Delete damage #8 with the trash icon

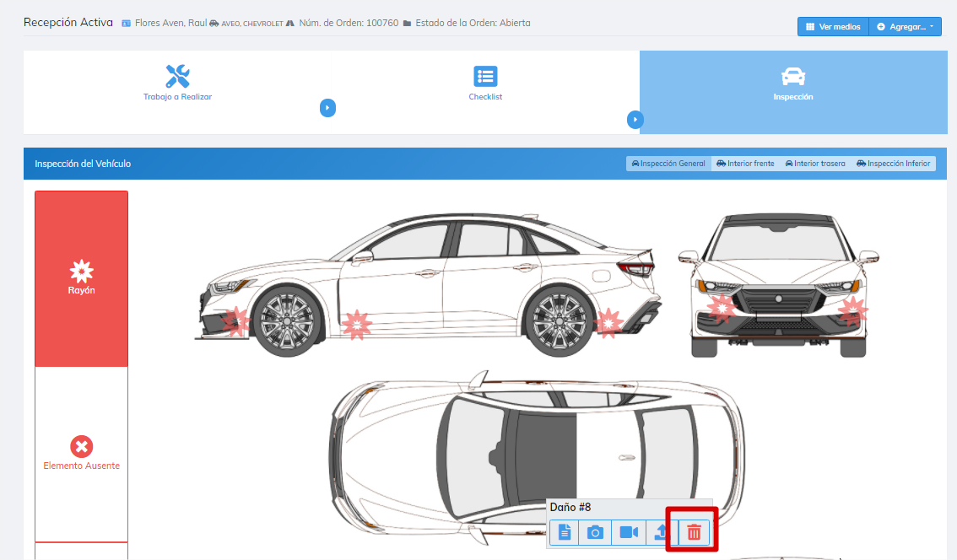pos(693,532)
